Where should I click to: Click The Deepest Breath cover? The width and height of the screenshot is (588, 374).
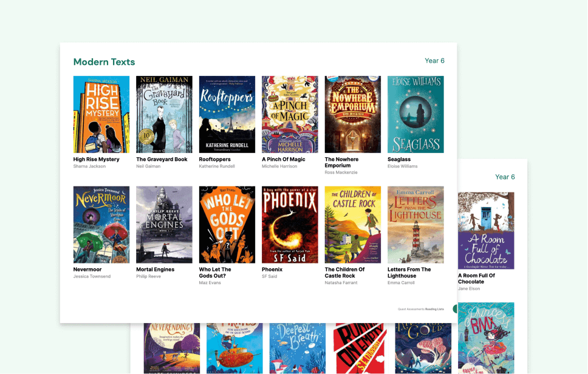point(298,348)
